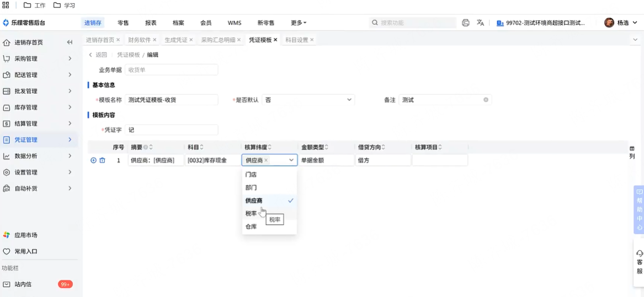Switch to 会员 top navigation
Image resolution: width=644 pixels, height=297 pixels.
tap(206, 23)
